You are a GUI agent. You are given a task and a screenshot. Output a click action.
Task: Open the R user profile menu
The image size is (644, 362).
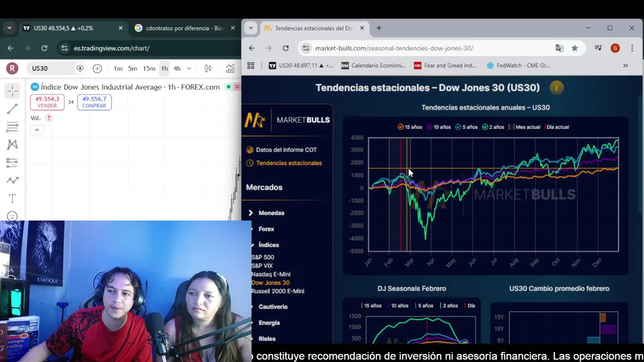(12, 68)
